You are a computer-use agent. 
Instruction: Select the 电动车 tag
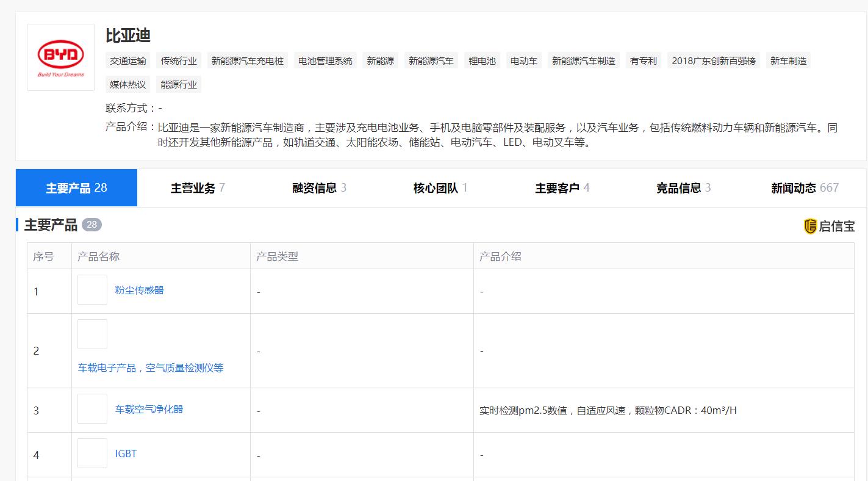coord(524,60)
